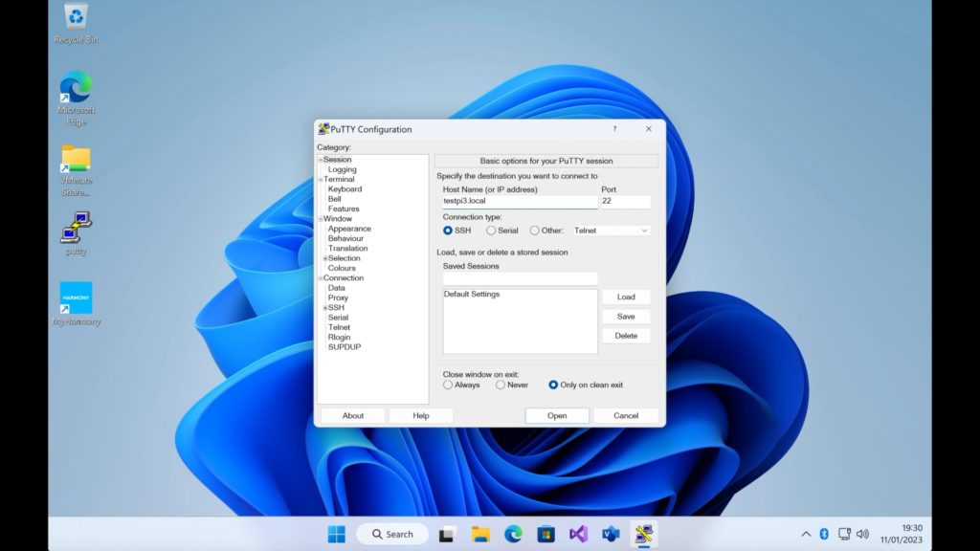
Task: Open Microsoft Store from the taskbar
Action: click(x=546, y=534)
